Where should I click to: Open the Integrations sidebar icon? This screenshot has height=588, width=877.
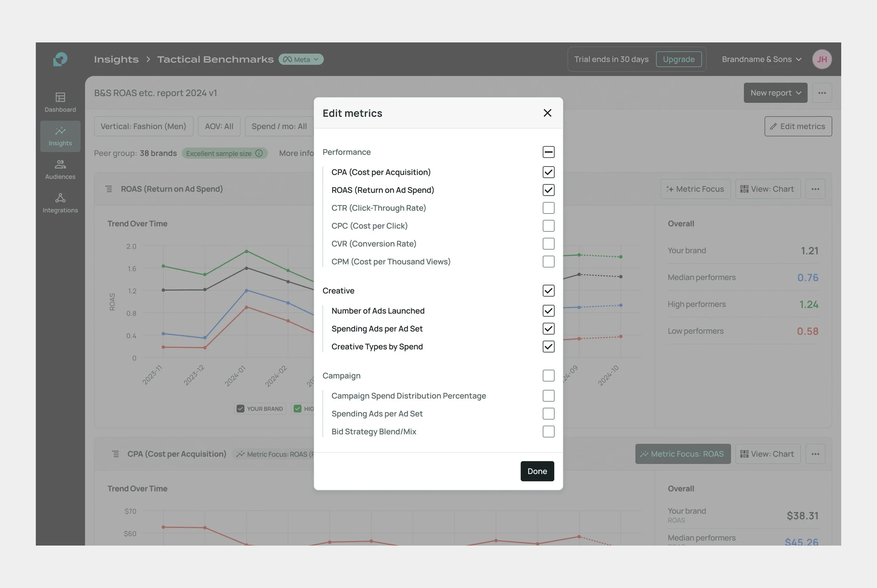click(60, 203)
